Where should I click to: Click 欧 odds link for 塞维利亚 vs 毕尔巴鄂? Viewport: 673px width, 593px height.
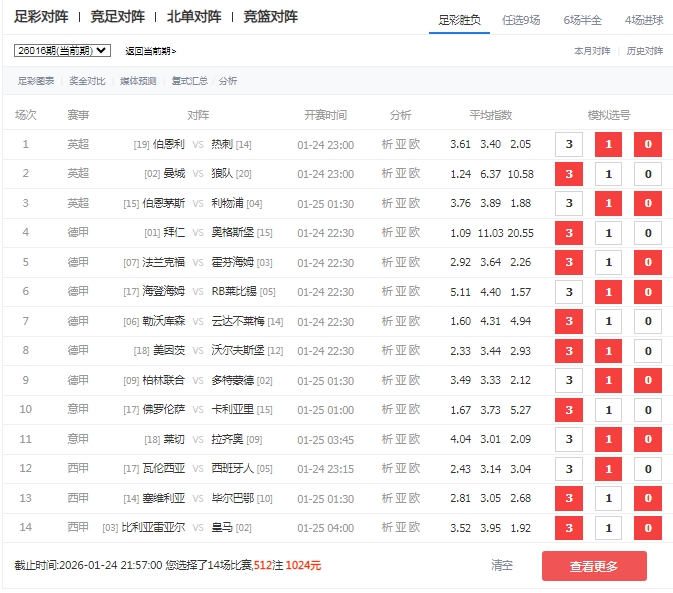click(415, 499)
